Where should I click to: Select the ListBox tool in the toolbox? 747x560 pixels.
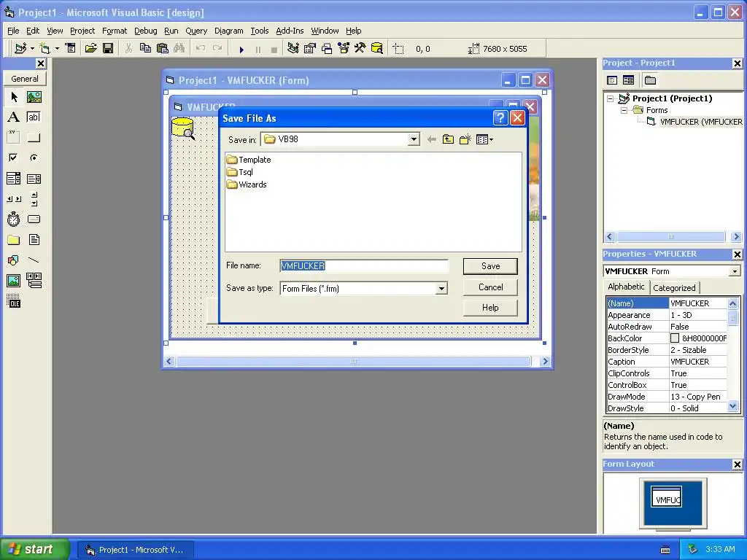[34, 179]
